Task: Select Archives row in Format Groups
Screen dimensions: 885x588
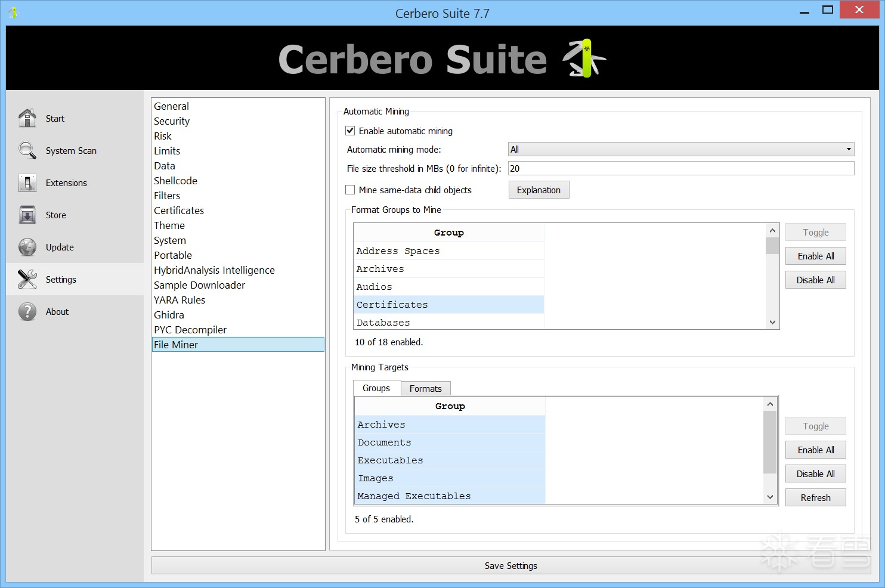Action: coord(449,269)
